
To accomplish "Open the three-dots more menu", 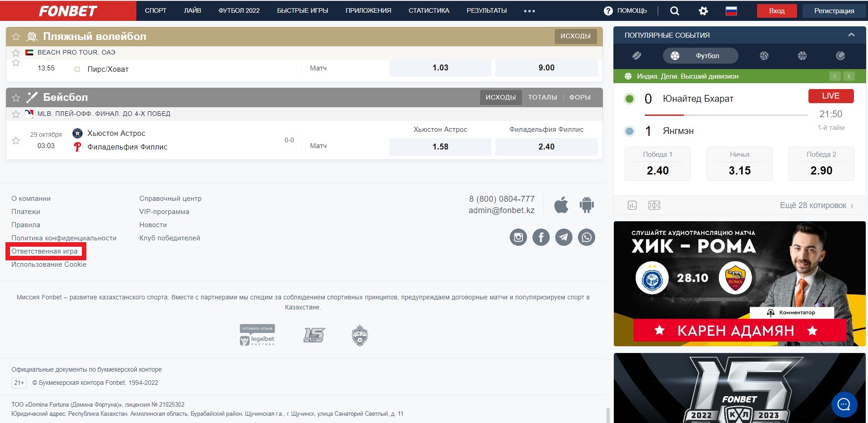I will [x=529, y=11].
